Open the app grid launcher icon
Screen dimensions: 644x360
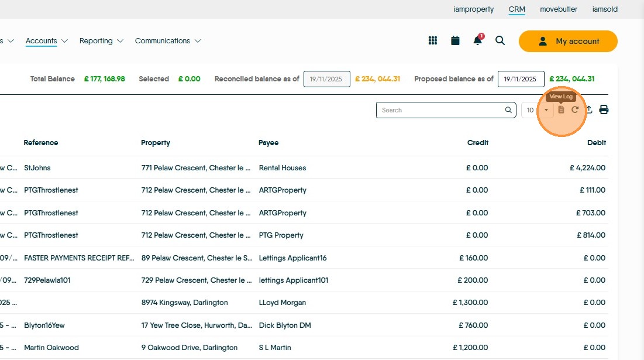pyautogui.click(x=433, y=40)
